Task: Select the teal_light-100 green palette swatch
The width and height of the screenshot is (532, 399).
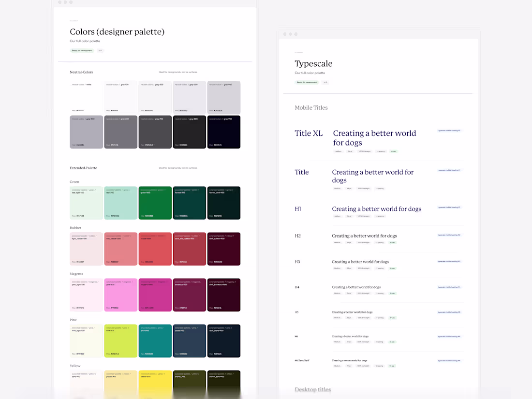Action: (86, 203)
